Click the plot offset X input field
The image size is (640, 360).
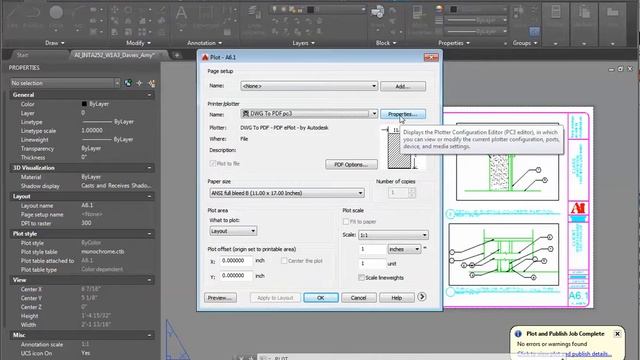pos(236,261)
